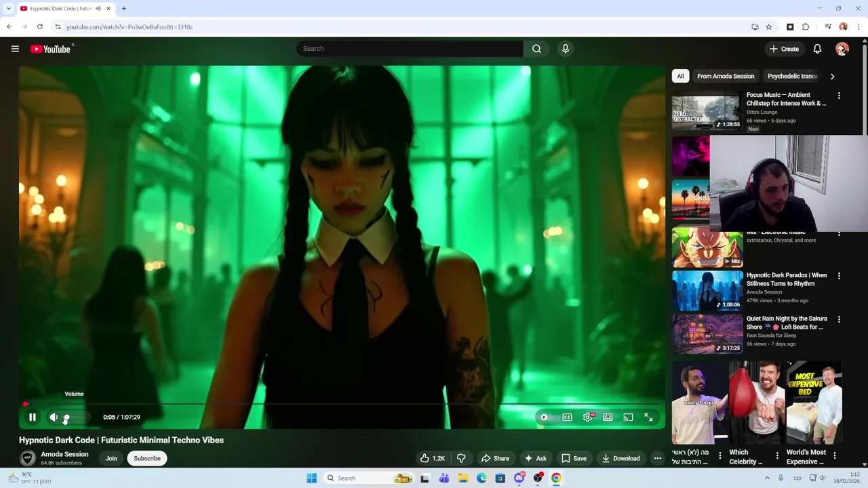The image size is (868, 488).
Task: Reload the page
Action: click(40, 26)
